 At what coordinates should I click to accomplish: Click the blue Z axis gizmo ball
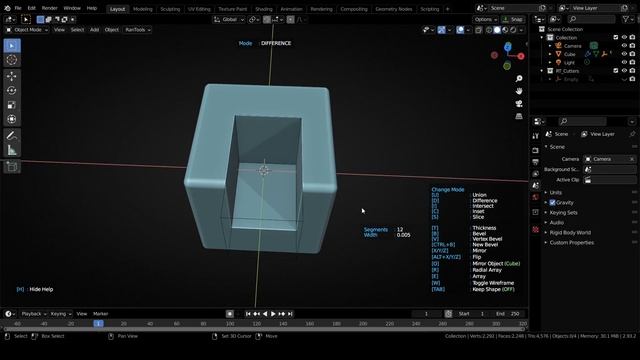pyautogui.click(x=508, y=47)
